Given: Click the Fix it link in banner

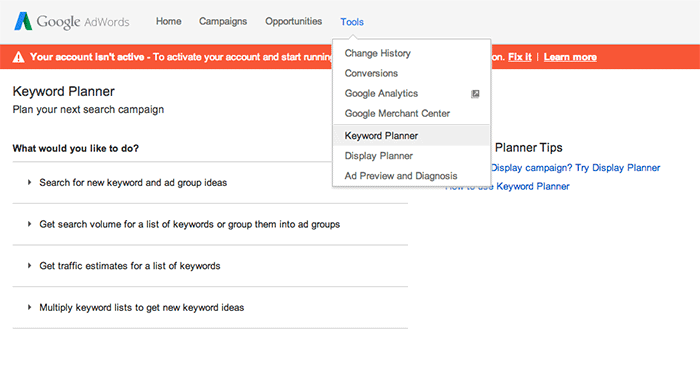Looking at the screenshot, I should (x=520, y=57).
